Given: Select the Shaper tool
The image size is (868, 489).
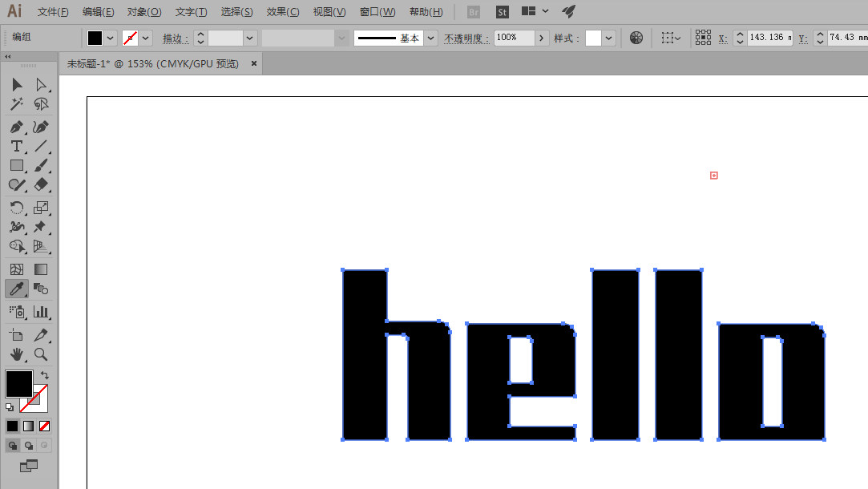Looking at the screenshot, I should coord(17,185).
